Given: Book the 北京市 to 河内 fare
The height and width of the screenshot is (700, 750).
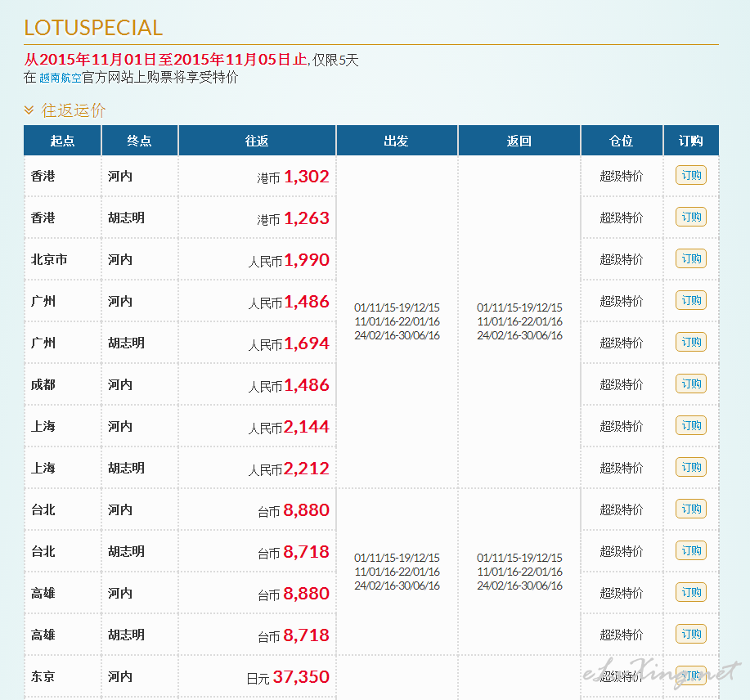Looking at the screenshot, I should coord(690,258).
